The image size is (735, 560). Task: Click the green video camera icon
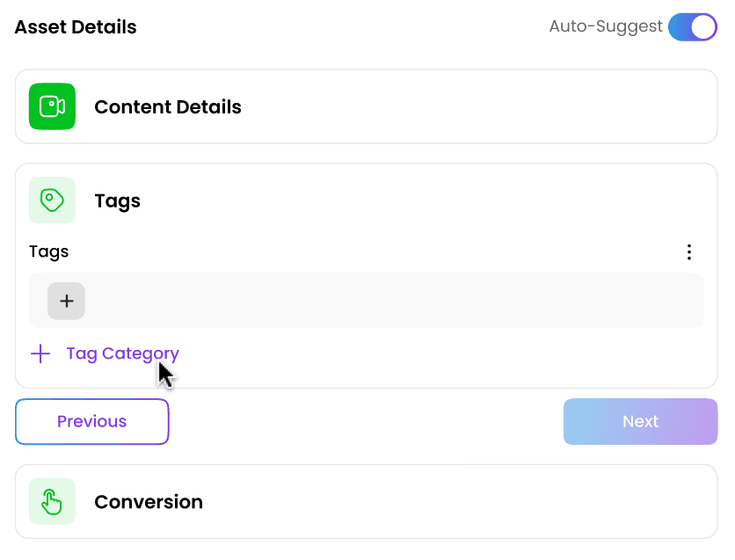point(52,106)
